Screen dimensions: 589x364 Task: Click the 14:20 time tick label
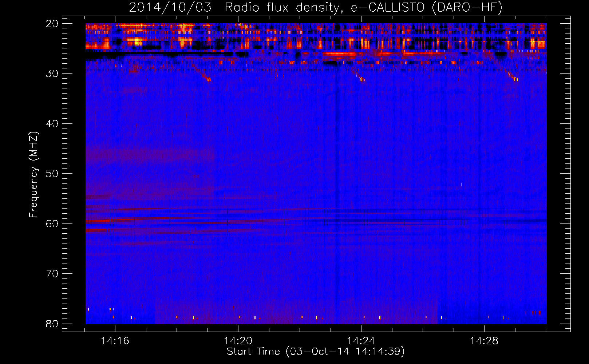(238, 341)
